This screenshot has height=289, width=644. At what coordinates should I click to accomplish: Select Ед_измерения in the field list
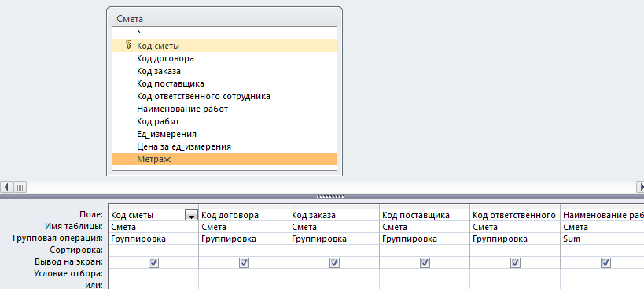click(224, 135)
